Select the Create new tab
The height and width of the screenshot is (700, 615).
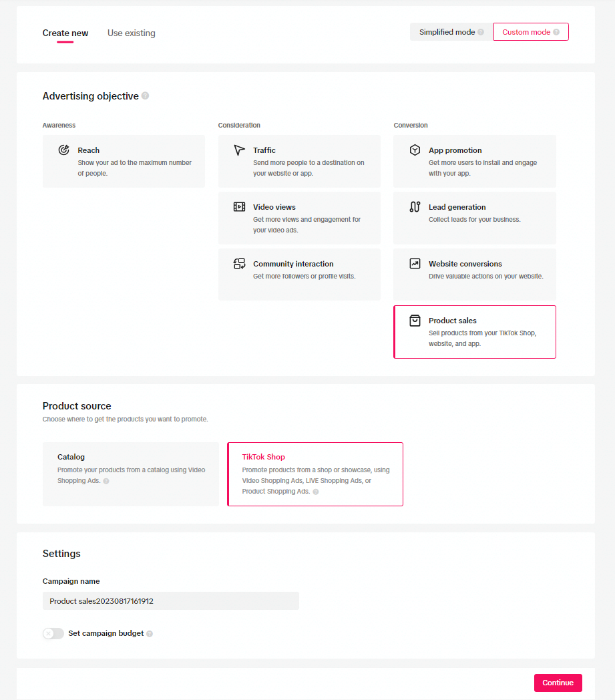coord(65,33)
